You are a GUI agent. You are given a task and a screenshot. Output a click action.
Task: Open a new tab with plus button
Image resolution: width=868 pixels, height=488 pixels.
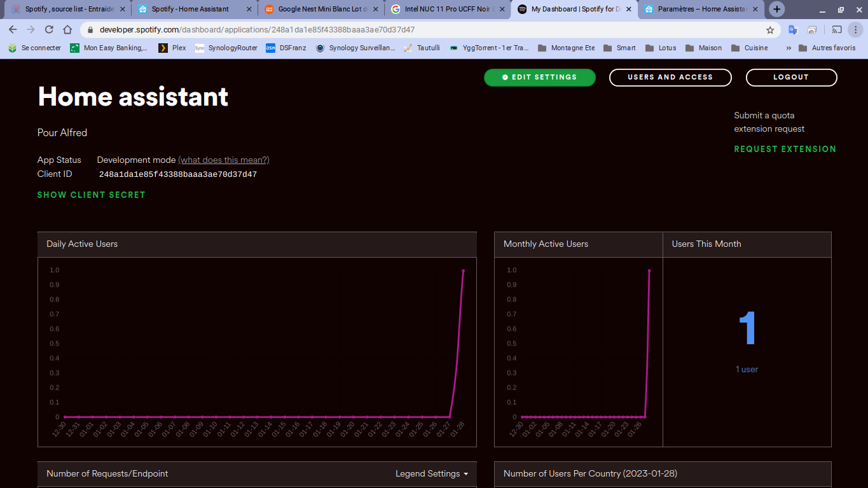pyautogui.click(x=777, y=10)
